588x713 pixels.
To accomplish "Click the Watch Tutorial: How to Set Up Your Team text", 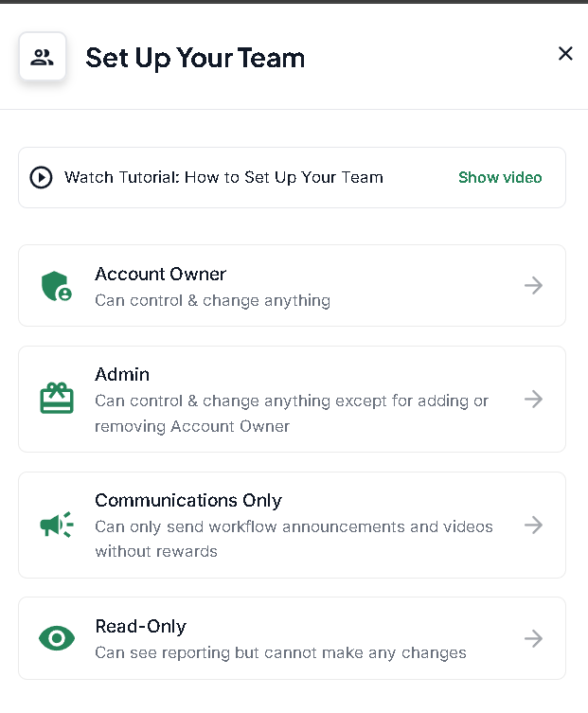I will [223, 177].
